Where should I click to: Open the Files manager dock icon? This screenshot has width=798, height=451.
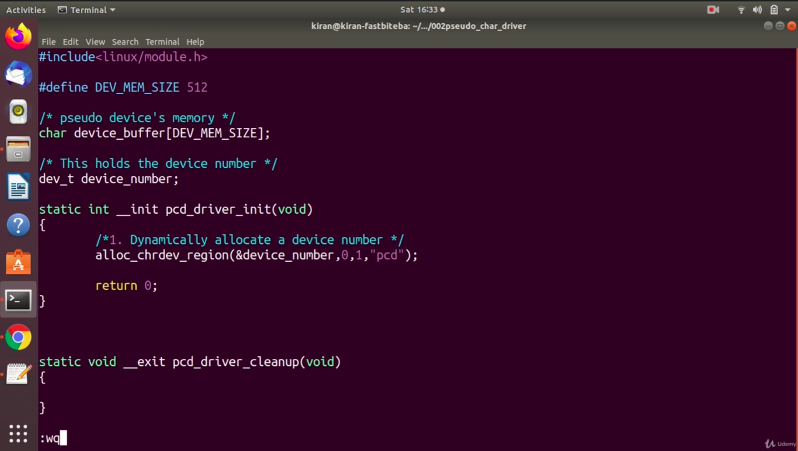[18, 149]
